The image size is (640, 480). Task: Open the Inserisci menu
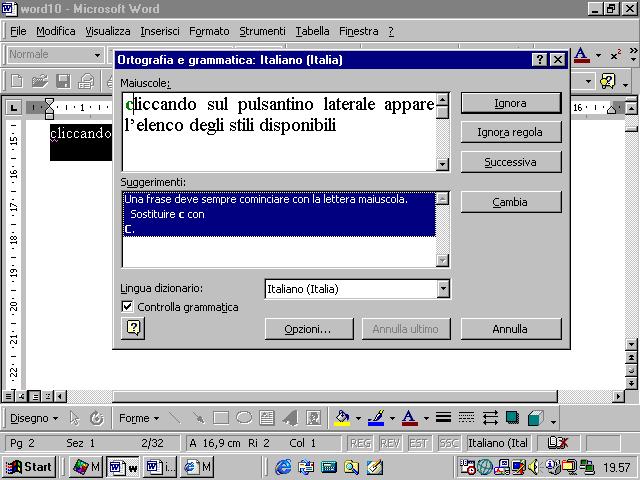[160, 31]
